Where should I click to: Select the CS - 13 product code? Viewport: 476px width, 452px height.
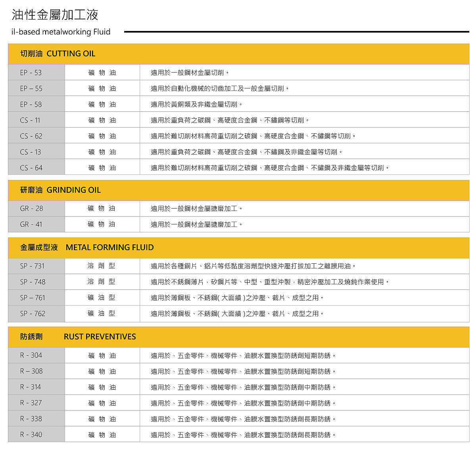coord(31,152)
